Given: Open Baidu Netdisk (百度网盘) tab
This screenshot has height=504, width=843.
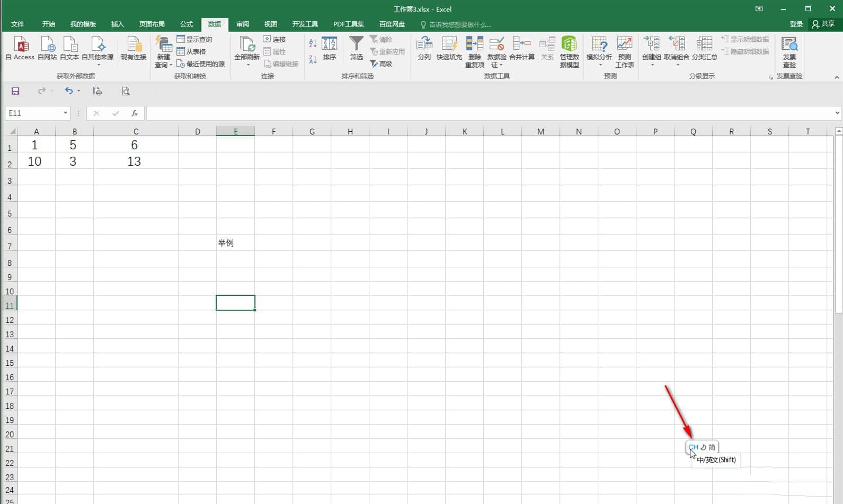Looking at the screenshot, I should [x=392, y=24].
